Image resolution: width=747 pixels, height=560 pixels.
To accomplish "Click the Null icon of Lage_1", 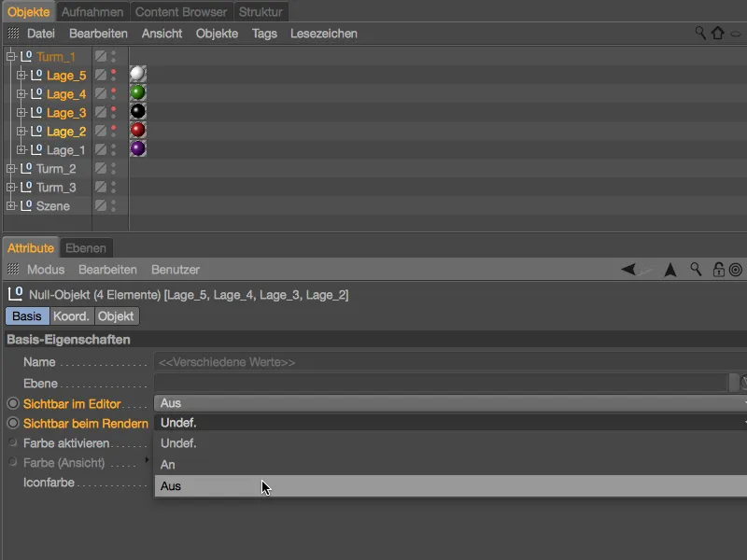I will pyautogui.click(x=36, y=149).
